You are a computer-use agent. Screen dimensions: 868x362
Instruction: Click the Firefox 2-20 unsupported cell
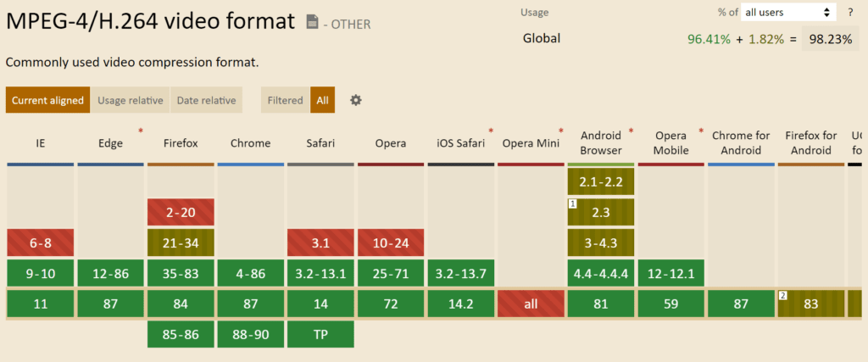181,212
